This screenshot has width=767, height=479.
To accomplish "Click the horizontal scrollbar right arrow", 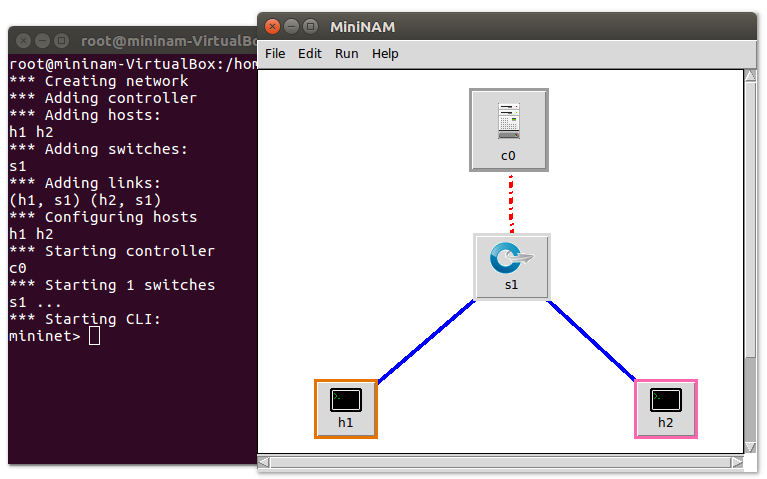I will click(736, 462).
